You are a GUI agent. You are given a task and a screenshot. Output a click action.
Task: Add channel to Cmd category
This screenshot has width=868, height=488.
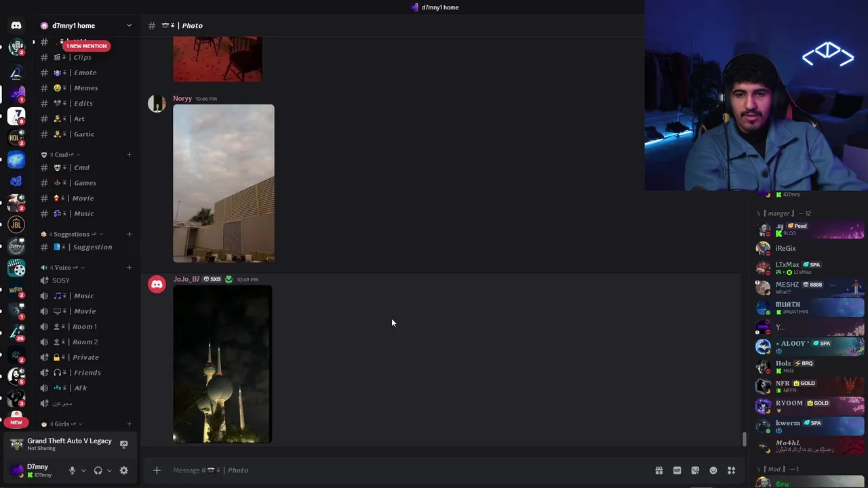click(129, 155)
